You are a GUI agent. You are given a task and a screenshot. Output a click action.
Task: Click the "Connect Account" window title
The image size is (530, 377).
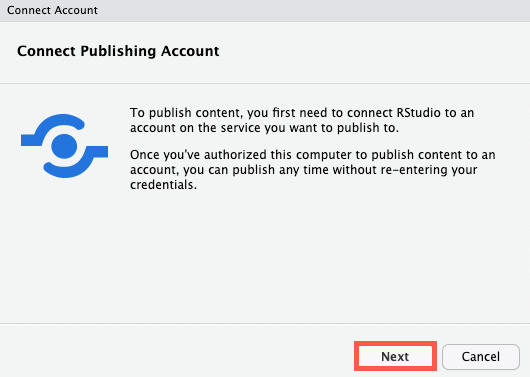tap(52, 10)
